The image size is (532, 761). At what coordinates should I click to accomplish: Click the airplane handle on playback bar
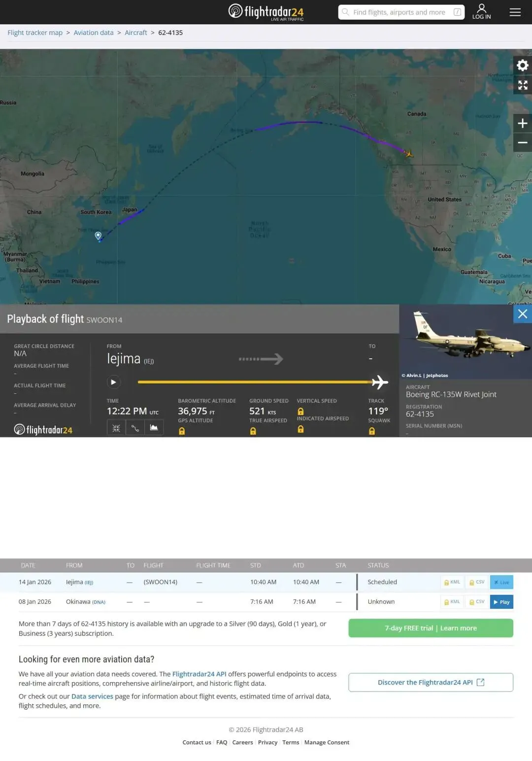380,382
